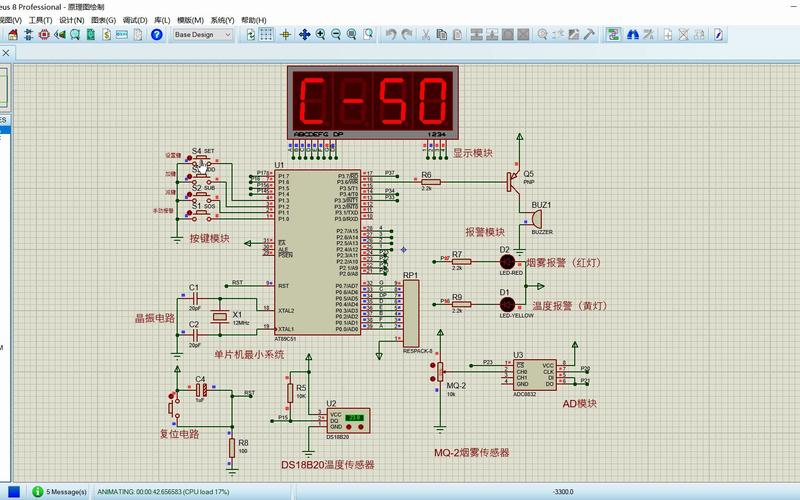Viewport: 800px width, 500px height.
Task: Open the 库(L) menu
Action: (162, 20)
